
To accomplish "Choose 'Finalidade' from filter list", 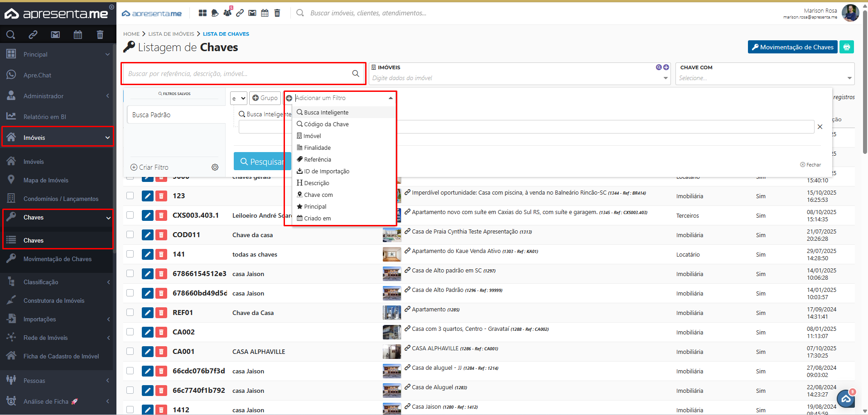I will pos(317,148).
